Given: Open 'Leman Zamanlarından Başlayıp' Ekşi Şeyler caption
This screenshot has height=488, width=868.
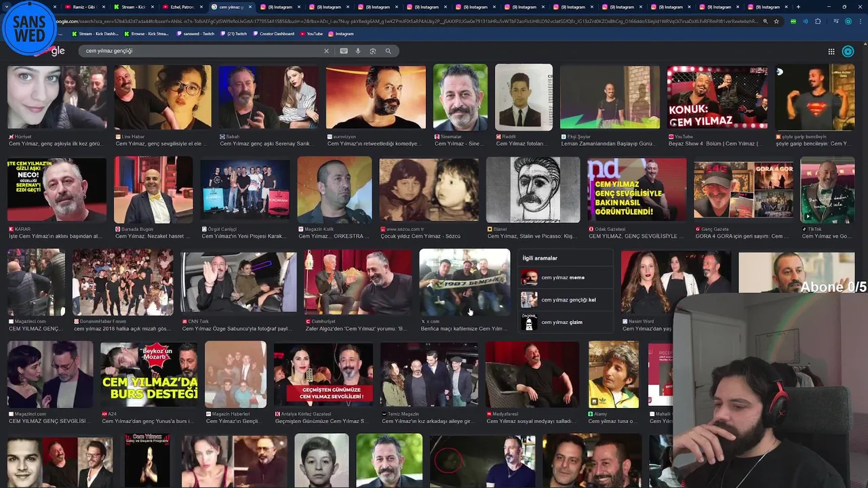Looking at the screenshot, I should 609,144.
